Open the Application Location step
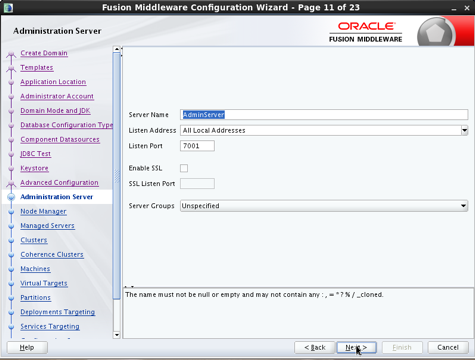This screenshot has width=475, height=360. click(x=53, y=82)
